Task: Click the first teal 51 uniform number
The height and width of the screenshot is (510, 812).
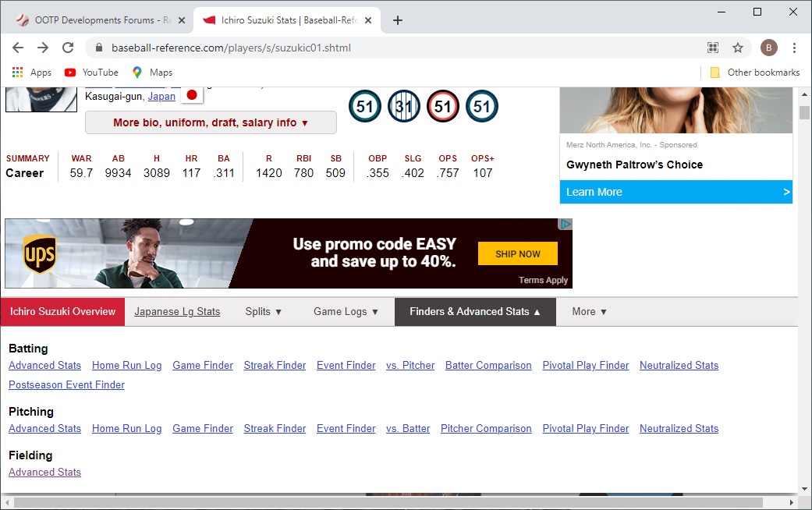Action: click(364, 106)
